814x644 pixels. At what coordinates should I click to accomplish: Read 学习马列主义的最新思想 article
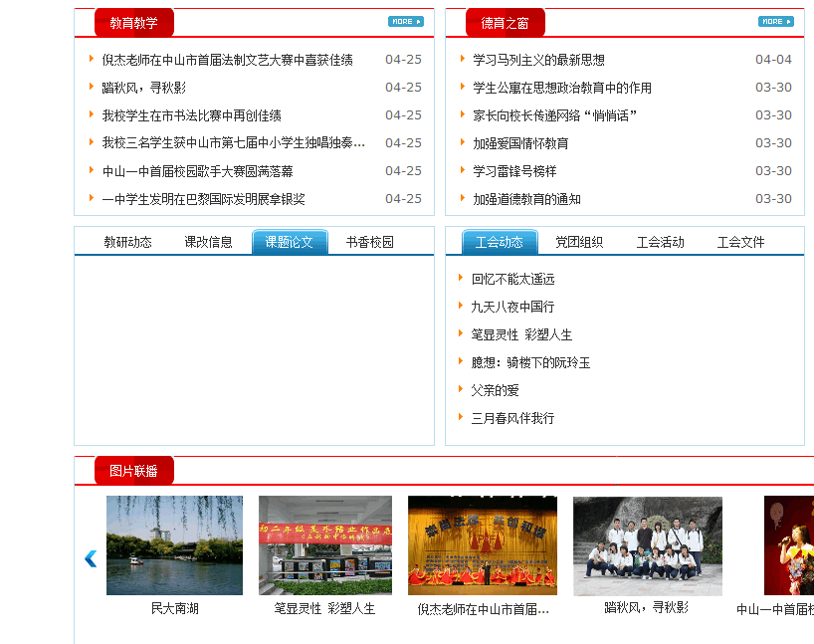(x=538, y=60)
